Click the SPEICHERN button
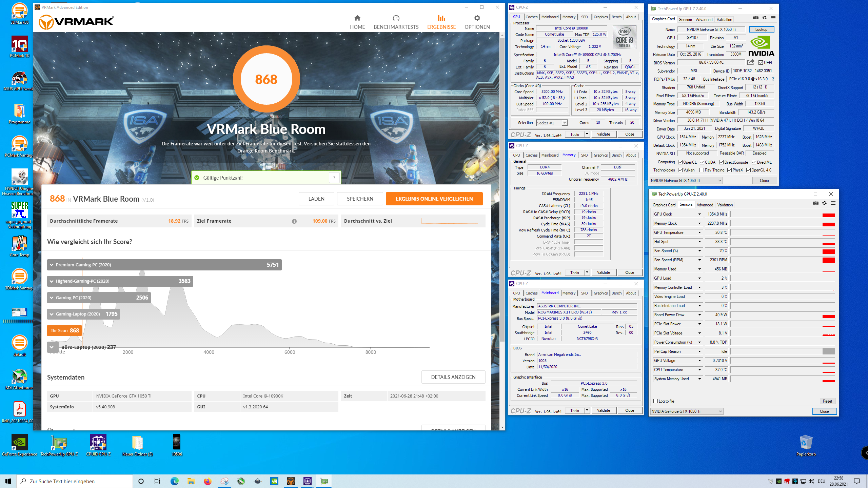The height and width of the screenshot is (488, 868). click(360, 199)
